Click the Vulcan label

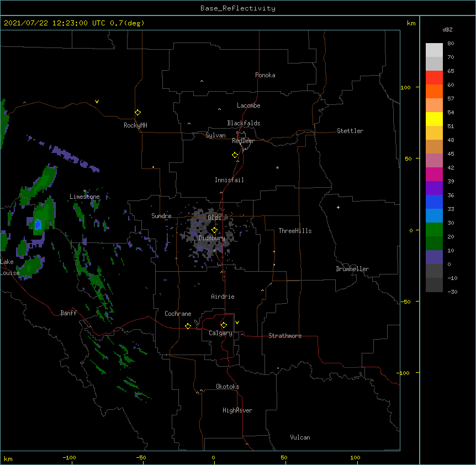(x=300, y=437)
